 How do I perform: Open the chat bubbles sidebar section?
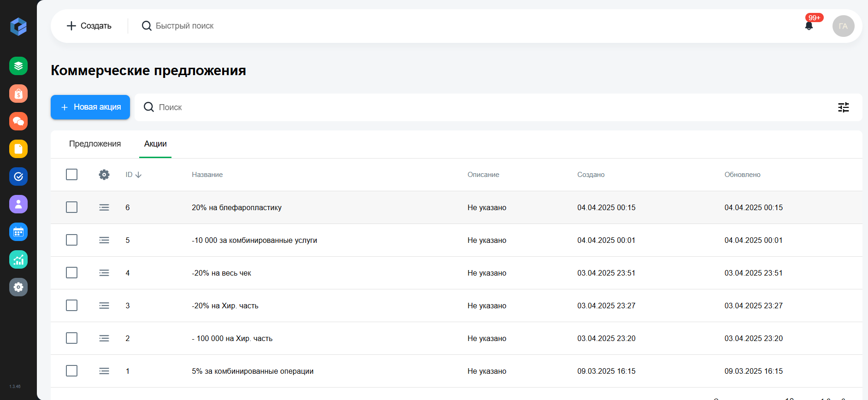click(18, 121)
